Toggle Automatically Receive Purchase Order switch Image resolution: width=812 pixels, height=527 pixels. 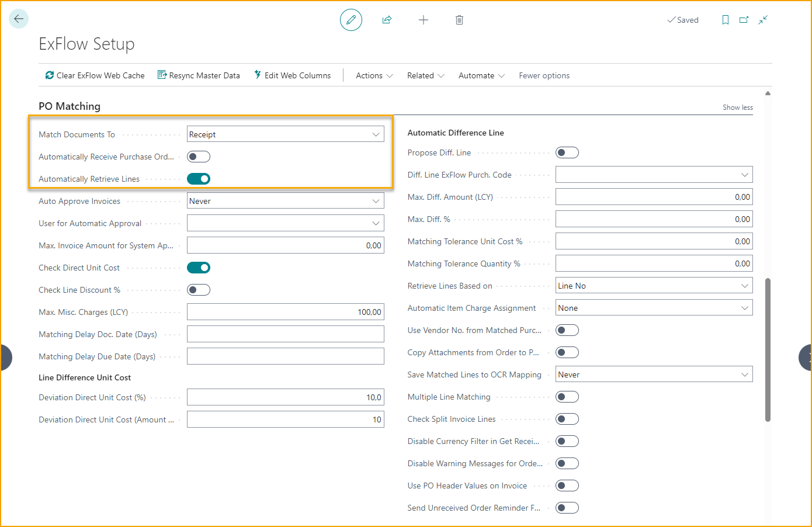point(199,157)
